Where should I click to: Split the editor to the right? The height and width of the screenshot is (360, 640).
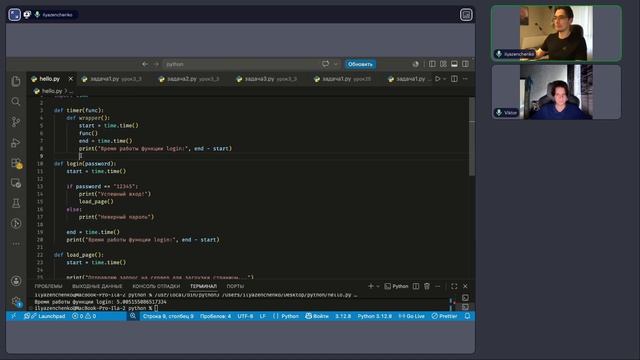click(x=454, y=79)
